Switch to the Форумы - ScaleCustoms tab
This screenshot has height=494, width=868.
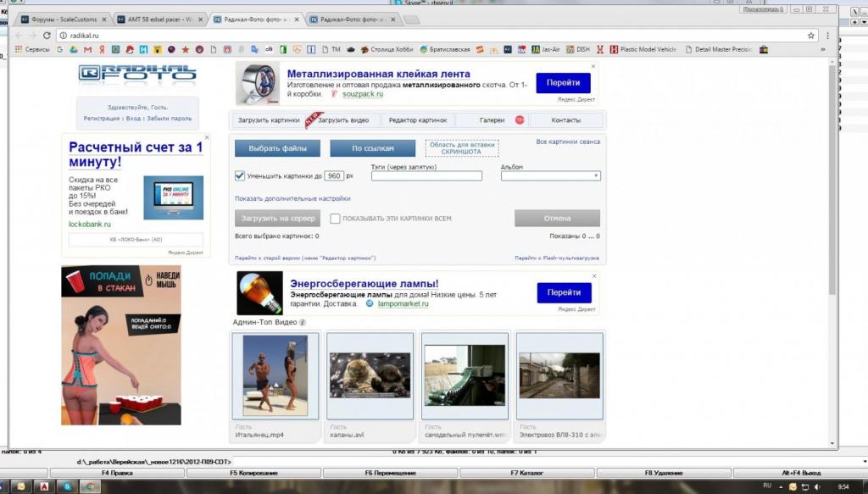pos(64,19)
